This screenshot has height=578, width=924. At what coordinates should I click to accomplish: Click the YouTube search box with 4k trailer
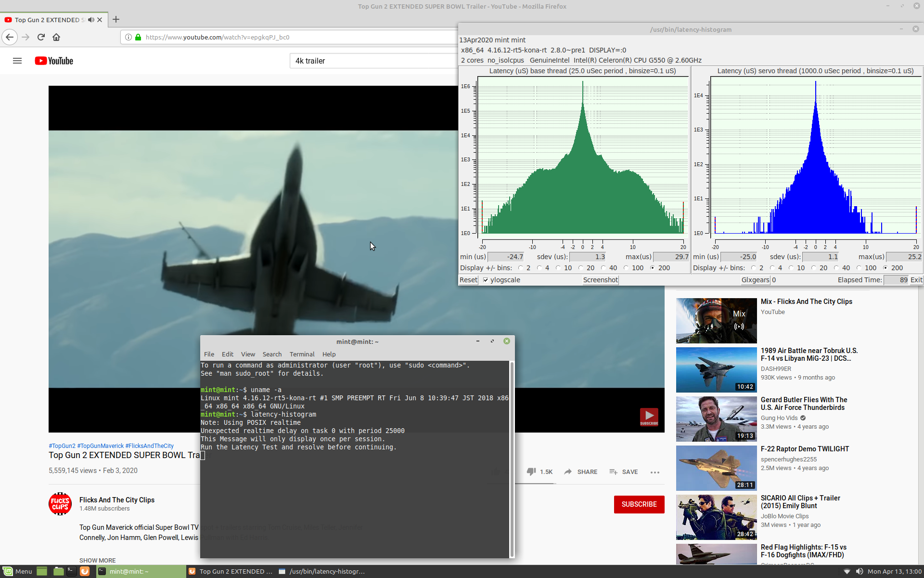pos(373,61)
